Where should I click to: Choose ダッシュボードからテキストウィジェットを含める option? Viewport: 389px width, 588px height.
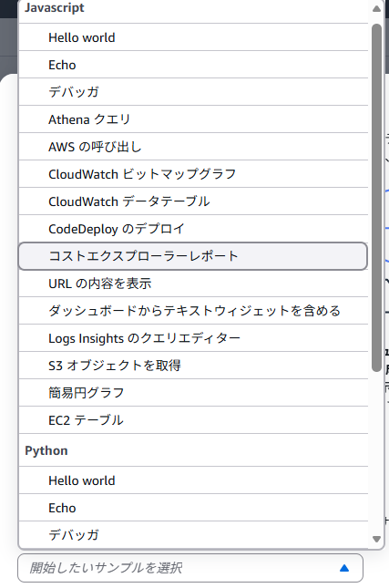[193, 311]
